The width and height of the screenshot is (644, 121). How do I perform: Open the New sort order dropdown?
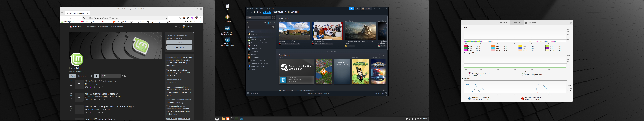coord(110,76)
